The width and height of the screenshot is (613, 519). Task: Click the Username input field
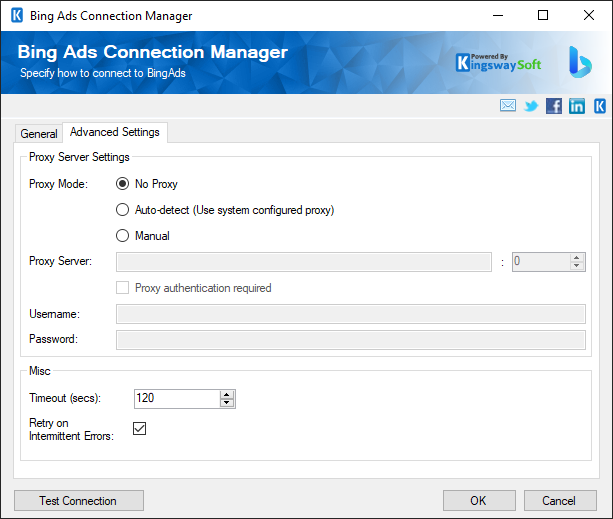(351, 314)
